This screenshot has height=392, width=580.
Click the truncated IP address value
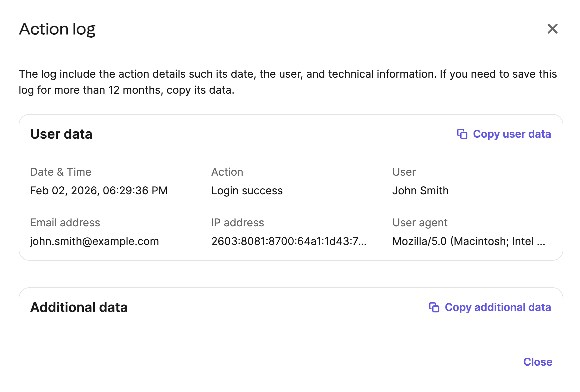click(289, 241)
